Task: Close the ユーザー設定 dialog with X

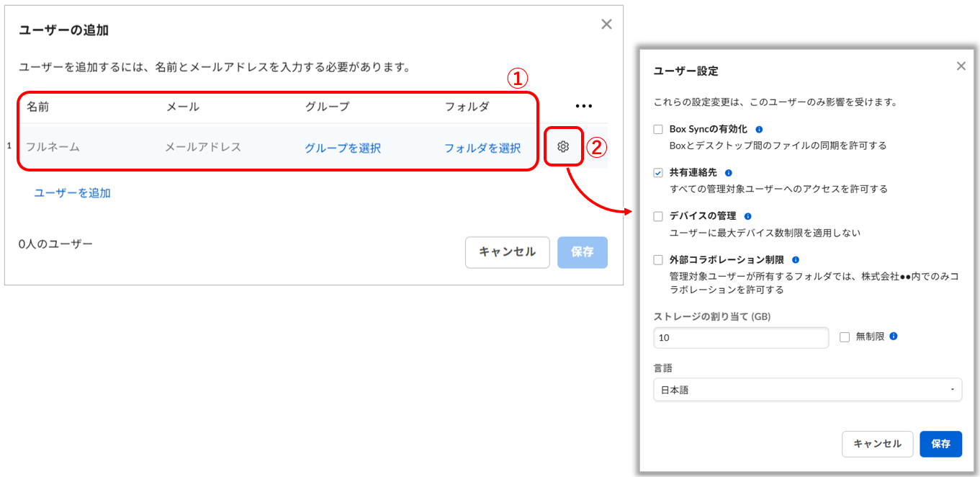Action: pyautogui.click(x=961, y=66)
